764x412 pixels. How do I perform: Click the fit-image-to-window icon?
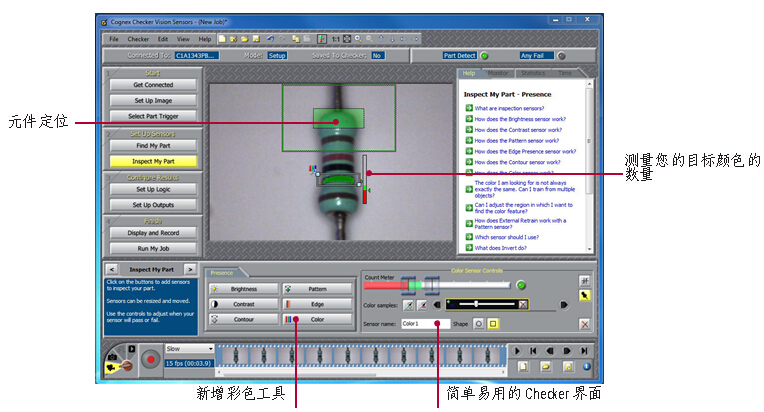pyautogui.click(x=347, y=39)
